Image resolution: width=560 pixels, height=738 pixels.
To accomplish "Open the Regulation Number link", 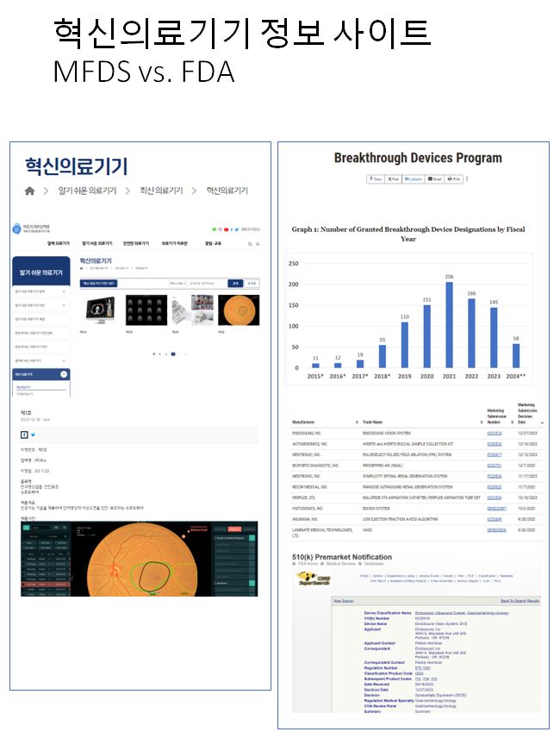I will tap(423, 668).
